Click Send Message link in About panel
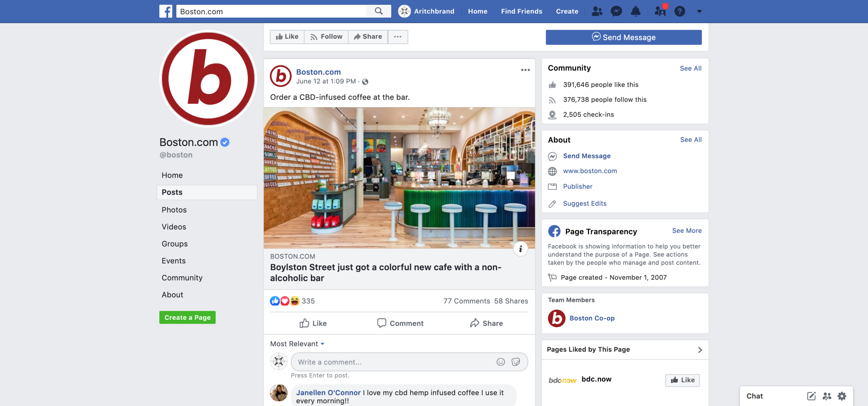Viewport: 868px width, 406px height. (587, 156)
